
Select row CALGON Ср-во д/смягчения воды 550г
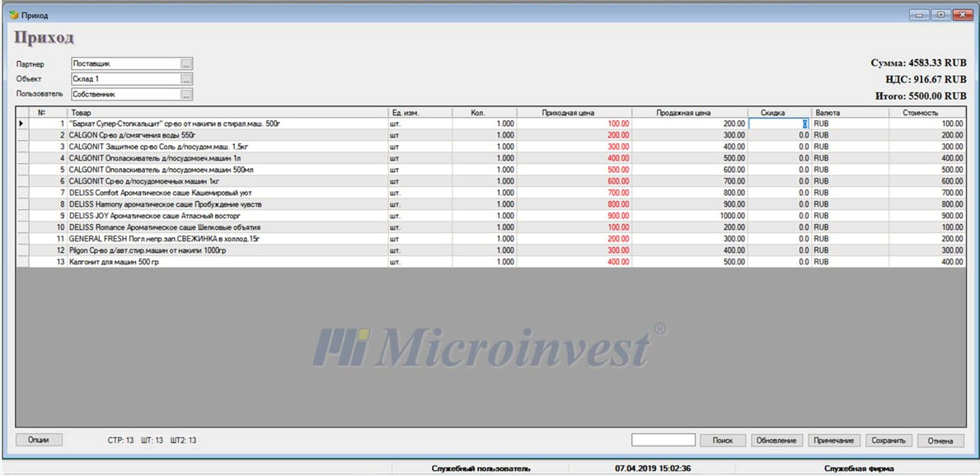point(227,135)
